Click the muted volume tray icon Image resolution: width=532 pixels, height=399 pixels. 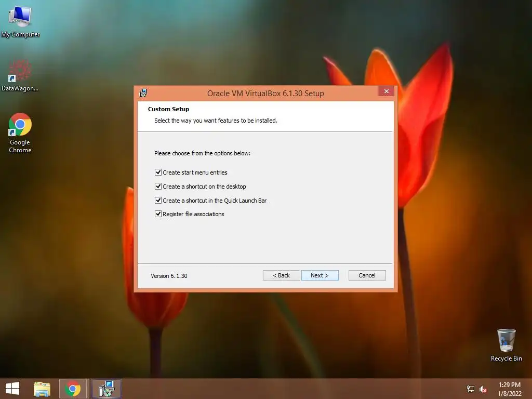coord(483,389)
